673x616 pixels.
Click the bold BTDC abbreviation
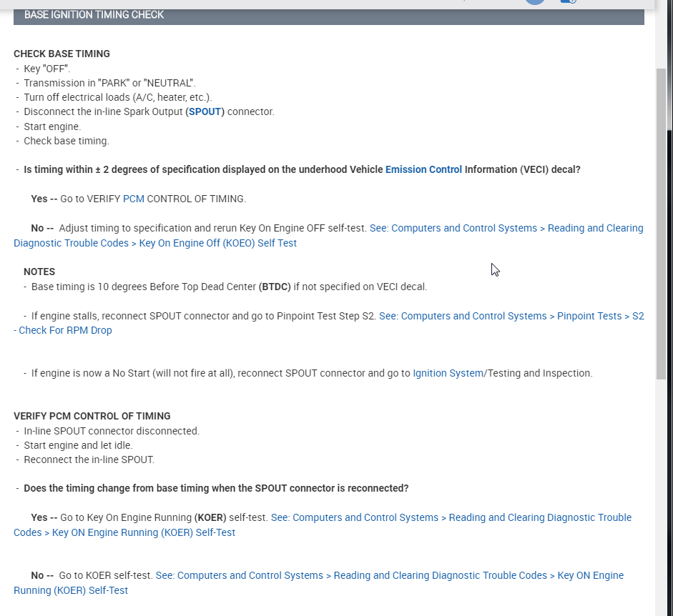[x=275, y=287]
